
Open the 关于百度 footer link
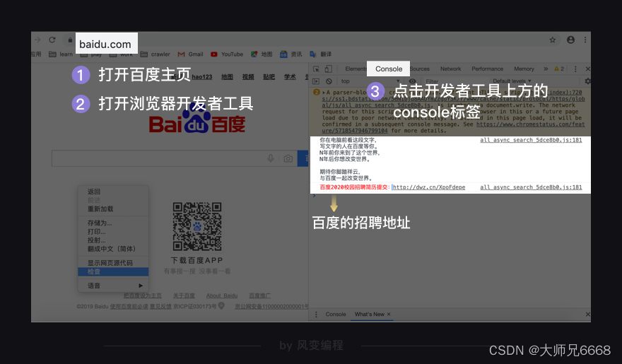coord(184,296)
